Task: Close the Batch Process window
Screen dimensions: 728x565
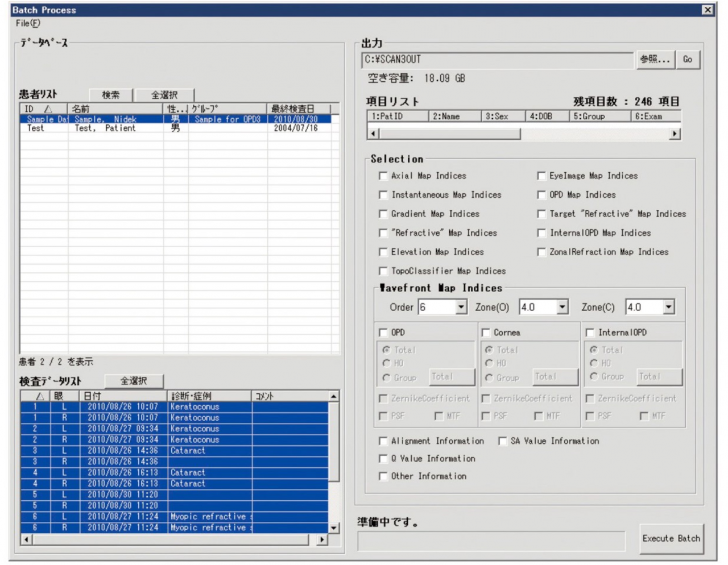Action: tap(708, 10)
